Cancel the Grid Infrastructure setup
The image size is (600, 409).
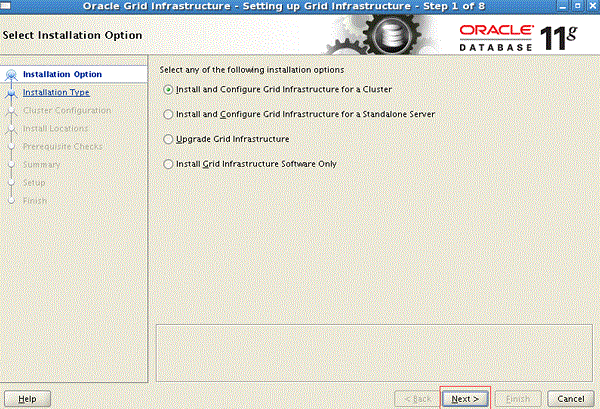coord(571,399)
